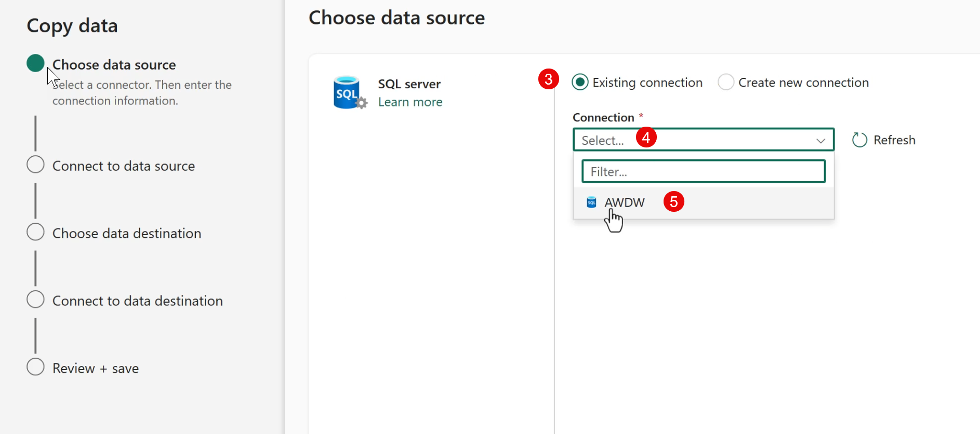Go to Connect to data source step
This screenshot has height=434, width=980.
pyautogui.click(x=124, y=166)
